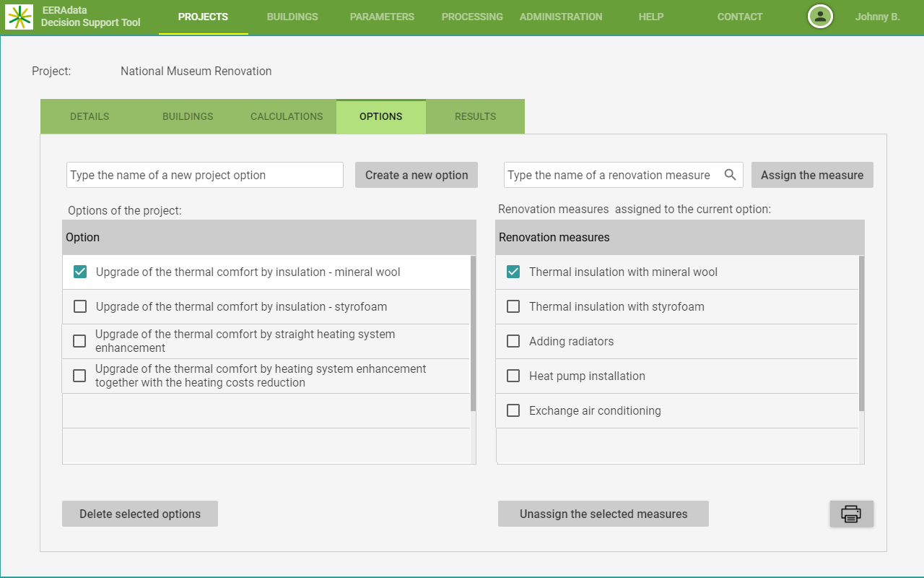Click the EERAdata star logo icon

[19, 17]
